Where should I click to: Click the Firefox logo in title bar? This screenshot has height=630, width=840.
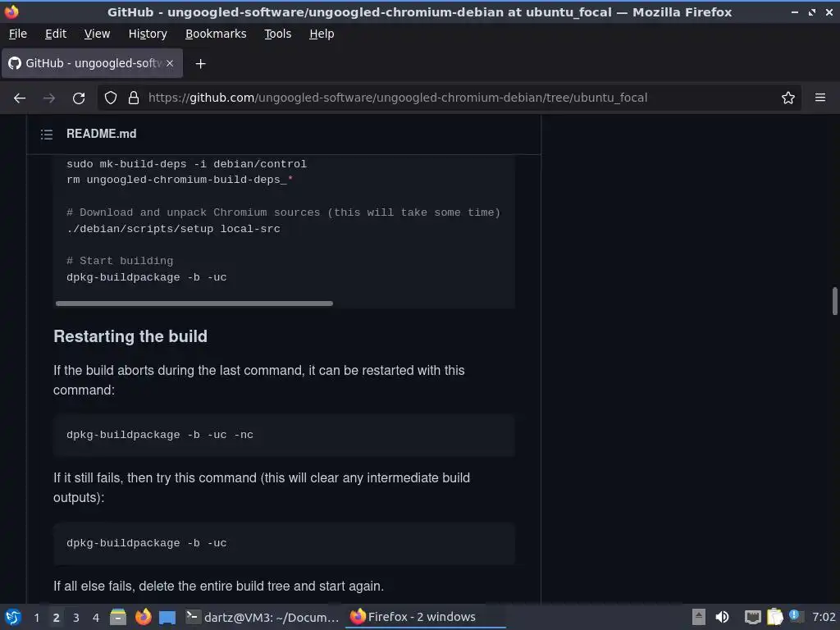click(11, 11)
